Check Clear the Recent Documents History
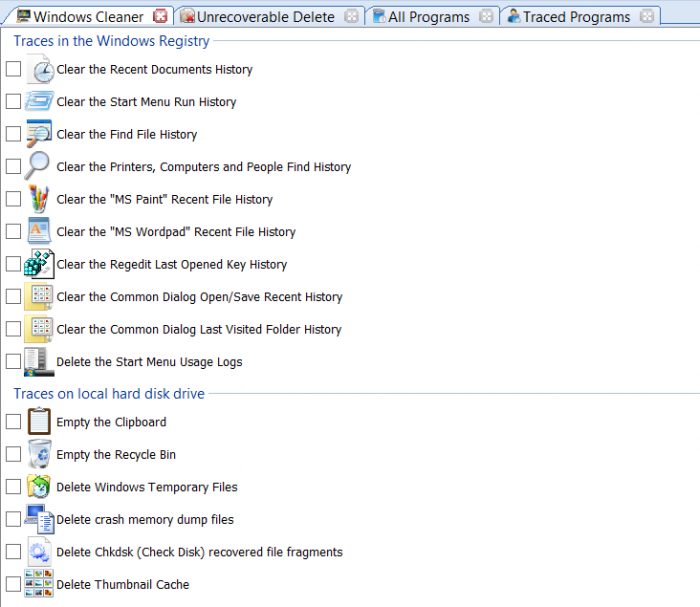Screen dimensions: 700x607 (13, 69)
